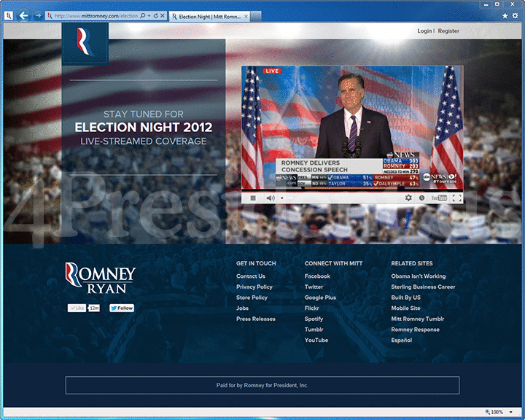Open the Register link
The height and width of the screenshot is (420, 525).
[448, 31]
